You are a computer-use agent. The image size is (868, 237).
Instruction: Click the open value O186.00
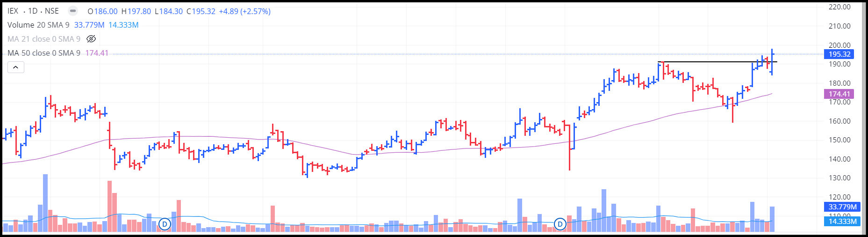click(103, 11)
